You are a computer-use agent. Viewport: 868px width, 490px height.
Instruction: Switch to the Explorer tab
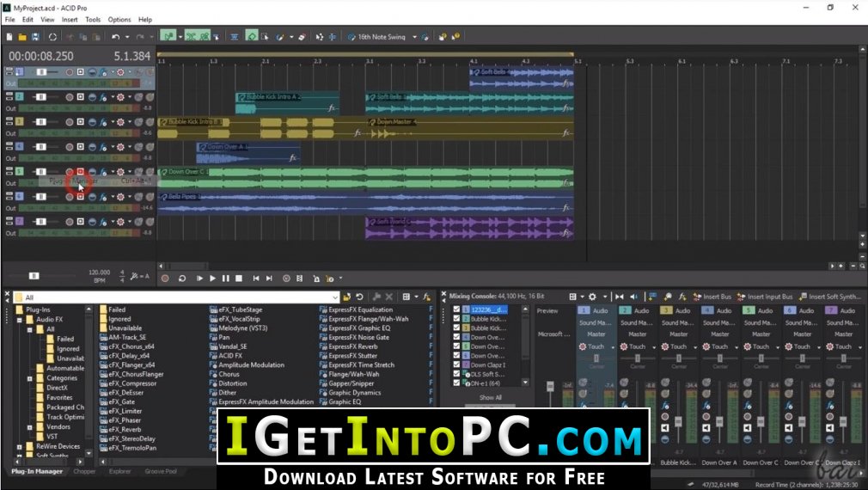119,472
